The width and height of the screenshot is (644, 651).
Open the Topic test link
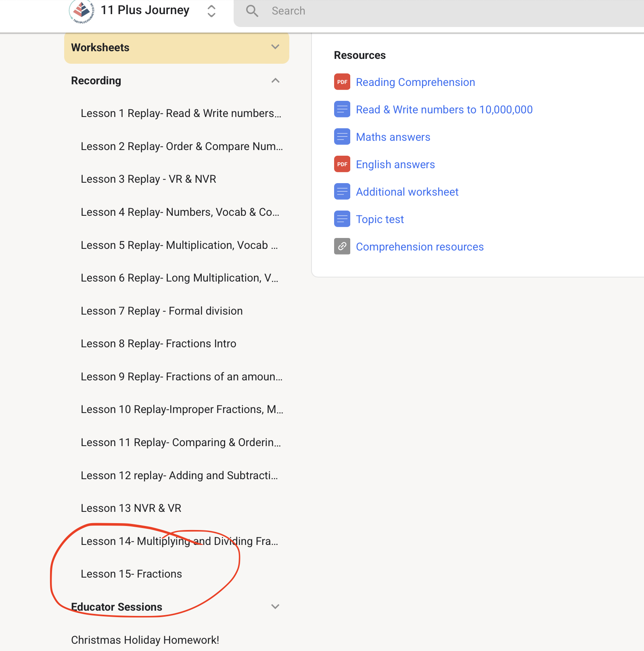(379, 219)
